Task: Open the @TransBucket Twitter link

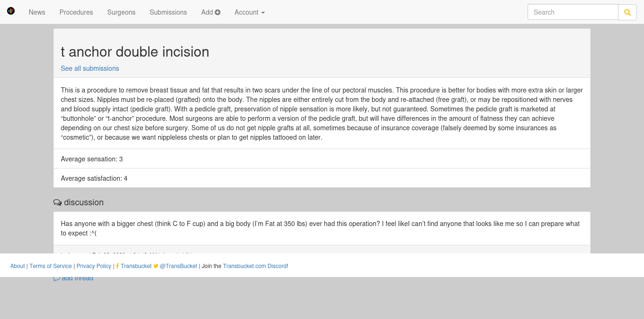Action: click(x=178, y=266)
